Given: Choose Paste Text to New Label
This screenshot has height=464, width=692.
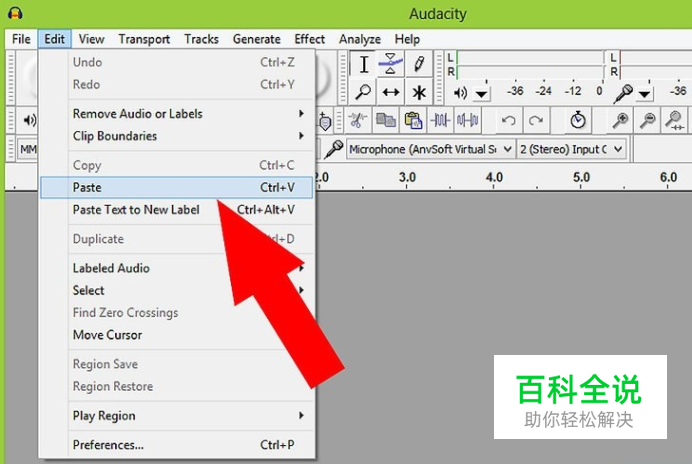Looking at the screenshot, I should (177, 209).
